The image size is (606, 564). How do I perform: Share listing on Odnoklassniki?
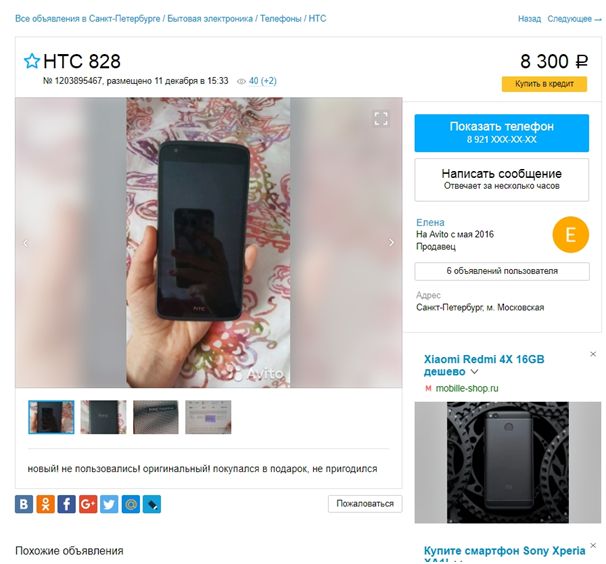point(45,504)
